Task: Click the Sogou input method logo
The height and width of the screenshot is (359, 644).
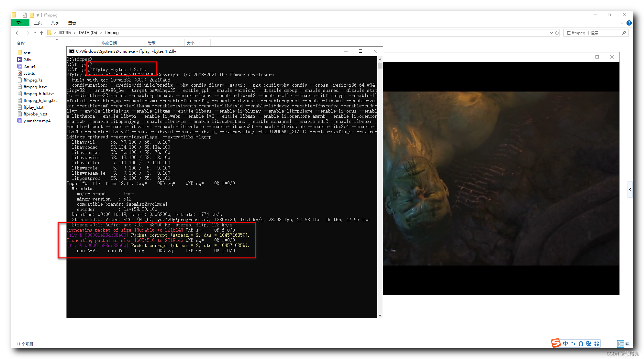Action: (x=556, y=343)
